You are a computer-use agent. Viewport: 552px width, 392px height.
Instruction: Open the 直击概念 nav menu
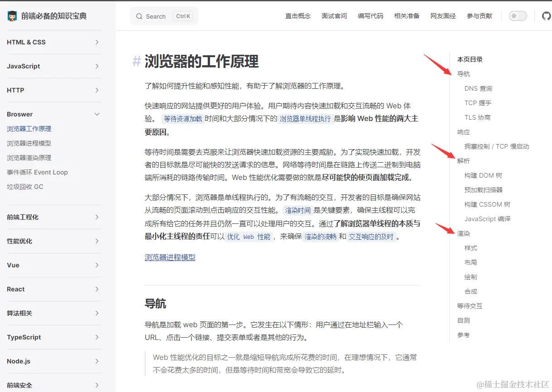click(x=298, y=16)
